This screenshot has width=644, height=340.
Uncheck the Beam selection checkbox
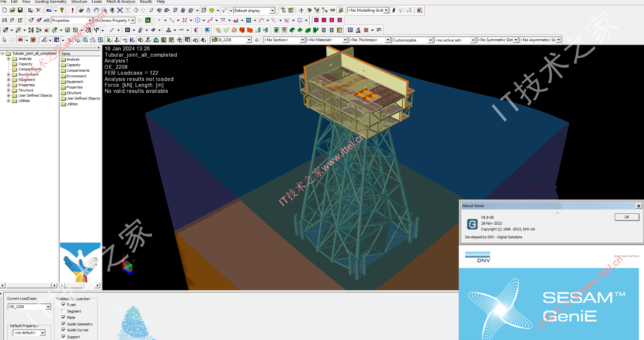point(64,305)
